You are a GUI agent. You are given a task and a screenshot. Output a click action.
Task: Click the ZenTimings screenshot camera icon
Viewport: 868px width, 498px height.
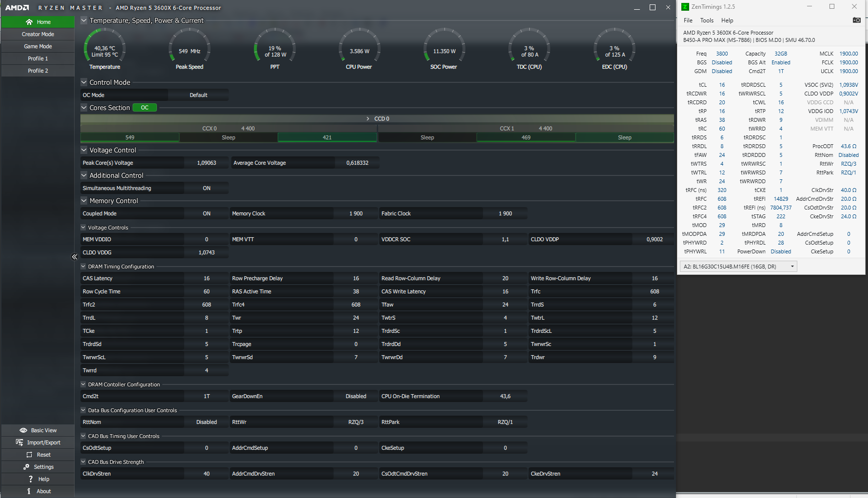coord(856,20)
